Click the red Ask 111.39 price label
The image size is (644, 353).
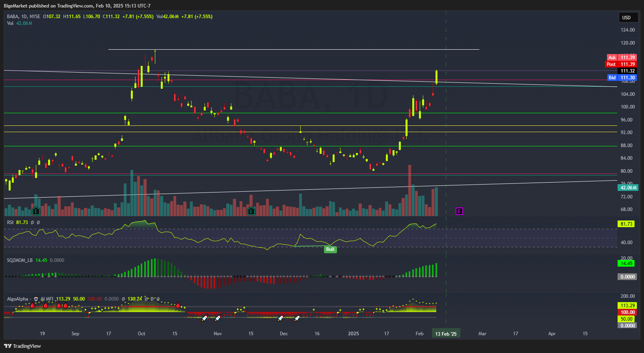tap(622, 58)
